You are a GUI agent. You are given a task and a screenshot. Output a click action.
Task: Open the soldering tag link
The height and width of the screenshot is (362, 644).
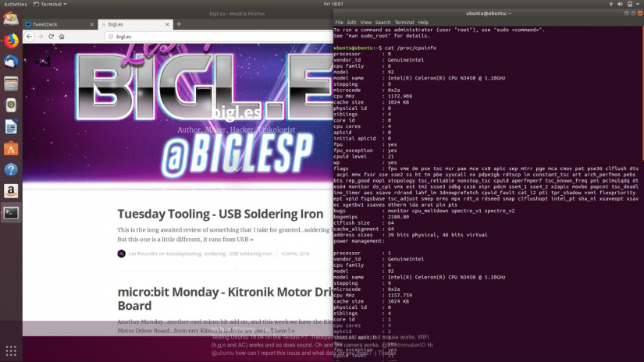click(215, 254)
